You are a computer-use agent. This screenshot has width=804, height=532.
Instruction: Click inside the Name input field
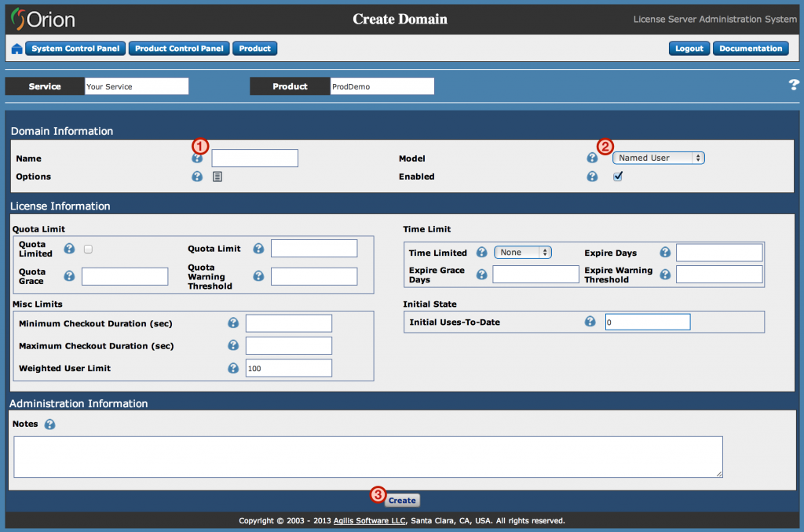[x=254, y=158]
